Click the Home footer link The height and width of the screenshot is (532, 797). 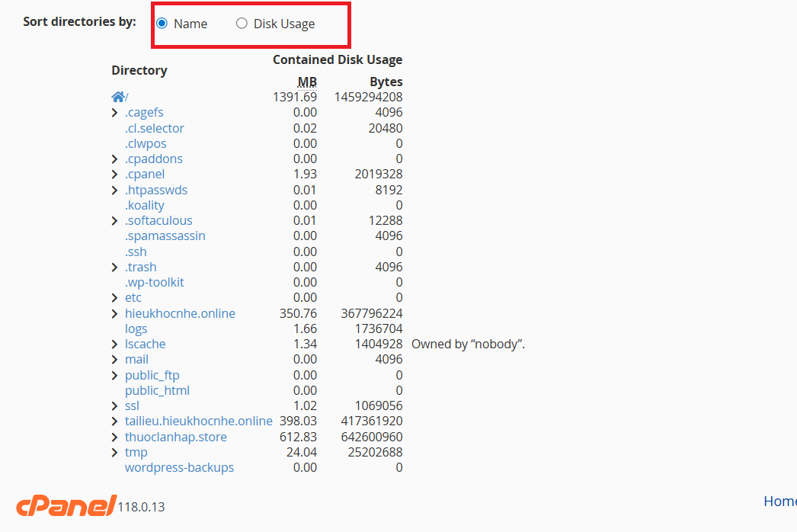[x=779, y=501]
